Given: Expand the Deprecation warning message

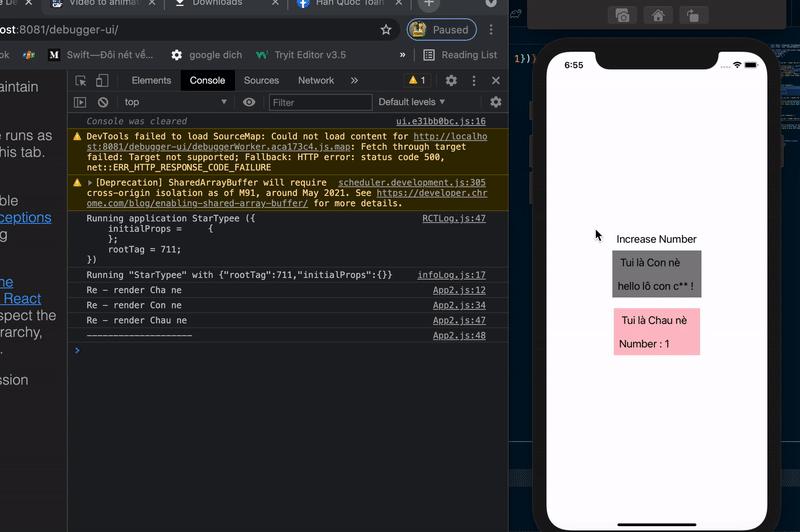Looking at the screenshot, I should (x=90, y=183).
